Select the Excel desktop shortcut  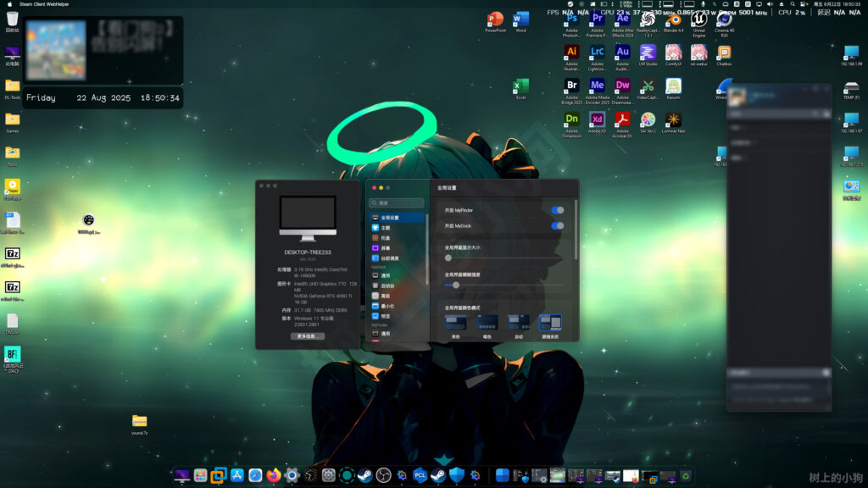(x=520, y=89)
